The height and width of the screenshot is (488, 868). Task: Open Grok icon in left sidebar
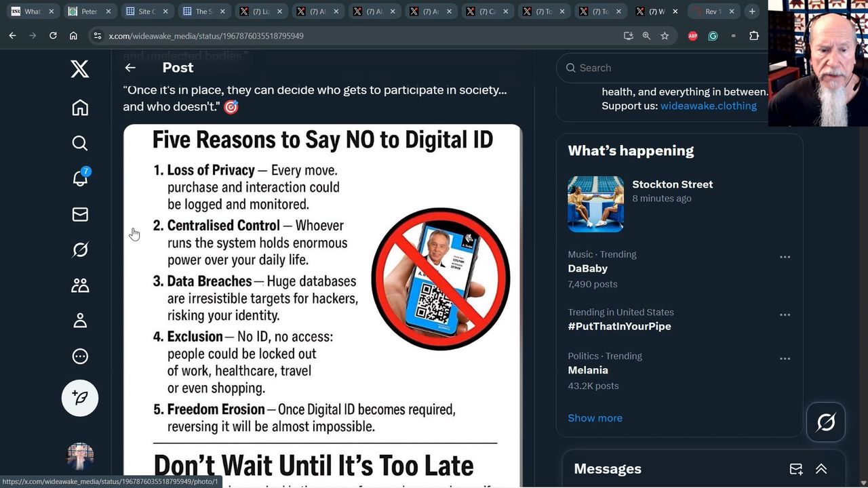pos(80,250)
